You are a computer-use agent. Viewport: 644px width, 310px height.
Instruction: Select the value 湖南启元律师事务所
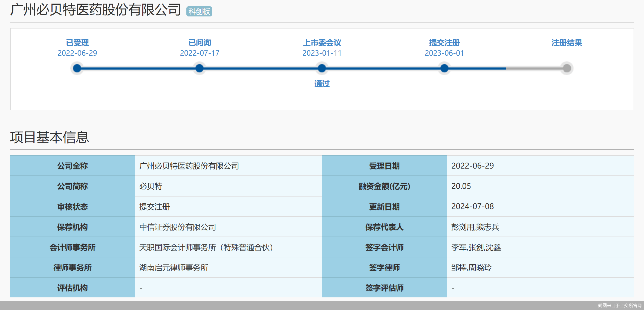(174, 268)
